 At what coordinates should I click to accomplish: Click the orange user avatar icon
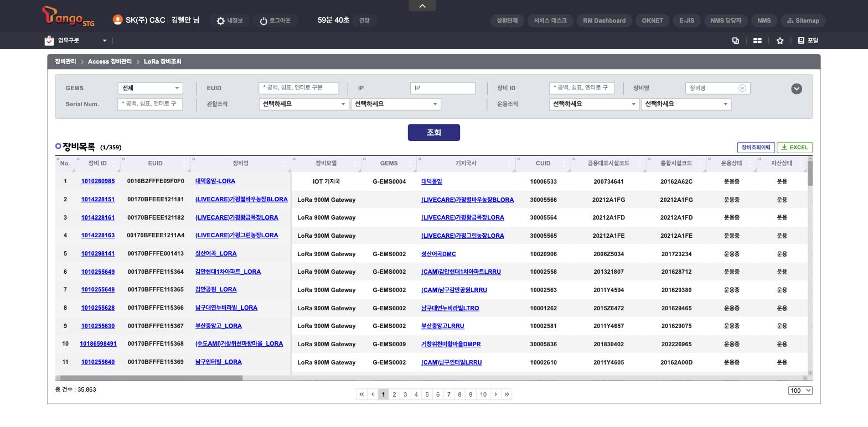117,20
